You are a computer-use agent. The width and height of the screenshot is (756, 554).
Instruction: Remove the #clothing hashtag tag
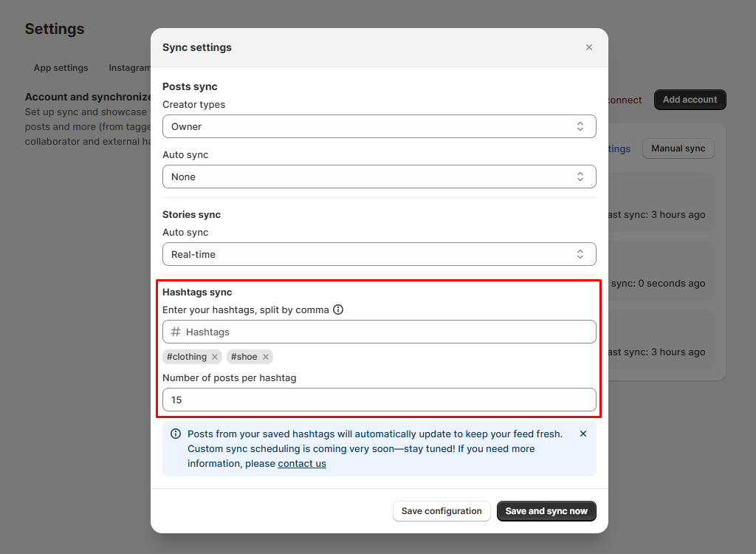point(215,357)
